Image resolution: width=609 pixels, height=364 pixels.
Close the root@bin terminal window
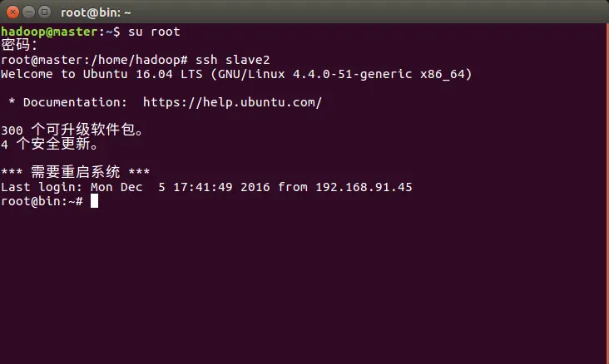tap(12, 12)
